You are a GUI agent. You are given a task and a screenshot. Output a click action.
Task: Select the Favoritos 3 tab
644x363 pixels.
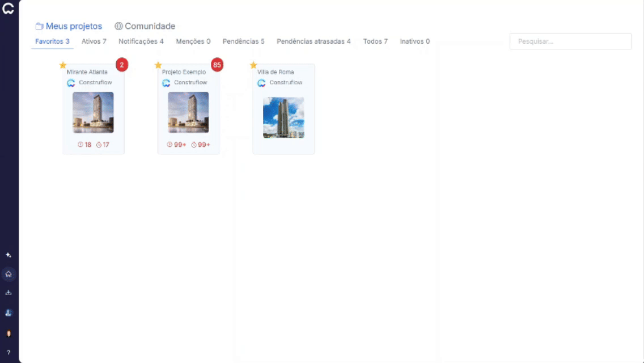point(52,41)
